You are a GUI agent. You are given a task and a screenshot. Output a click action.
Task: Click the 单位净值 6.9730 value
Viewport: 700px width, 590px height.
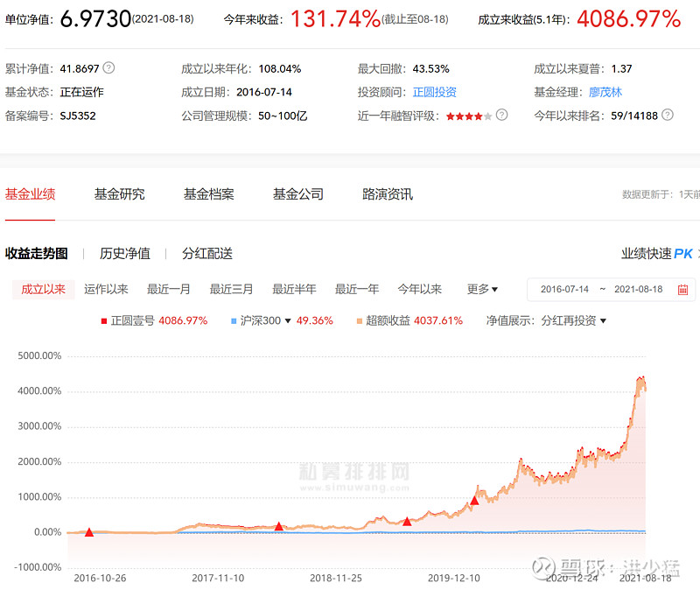(95, 18)
